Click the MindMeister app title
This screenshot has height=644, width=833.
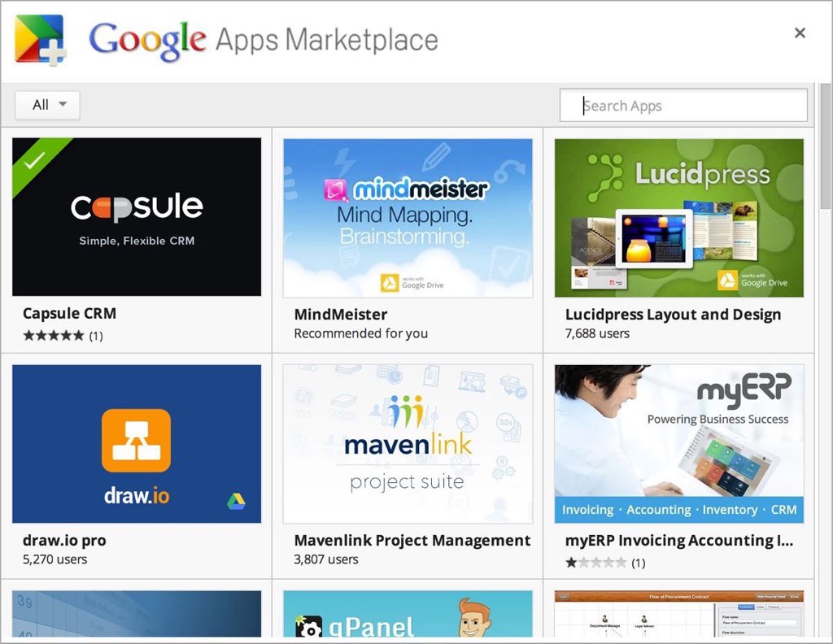(341, 315)
